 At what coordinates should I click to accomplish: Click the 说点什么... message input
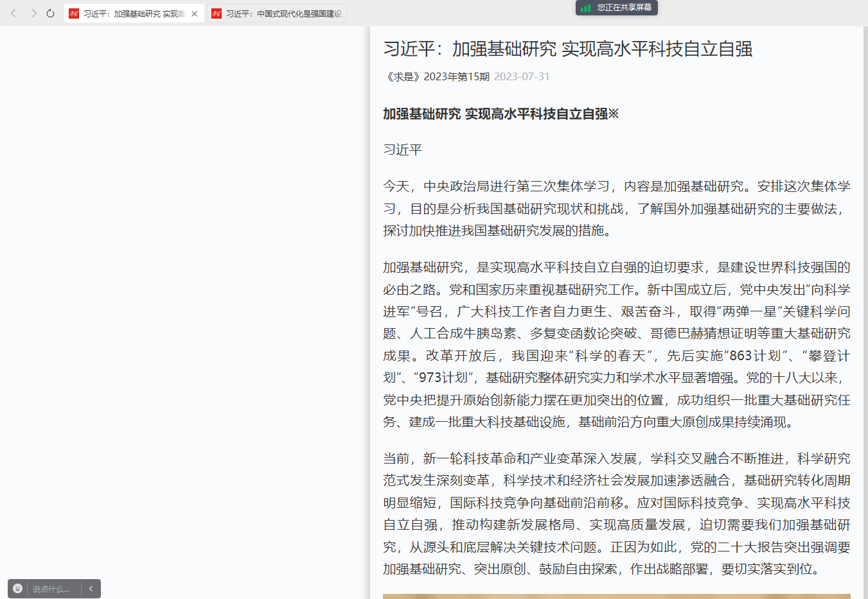(x=53, y=589)
